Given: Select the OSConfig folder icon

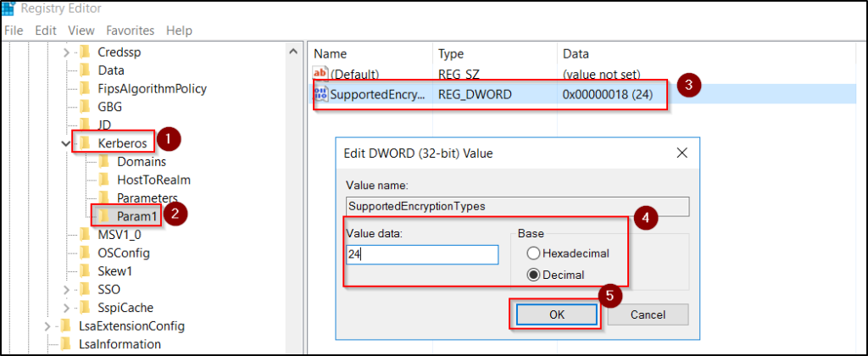Looking at the screenshot, I should click(85, 253).
